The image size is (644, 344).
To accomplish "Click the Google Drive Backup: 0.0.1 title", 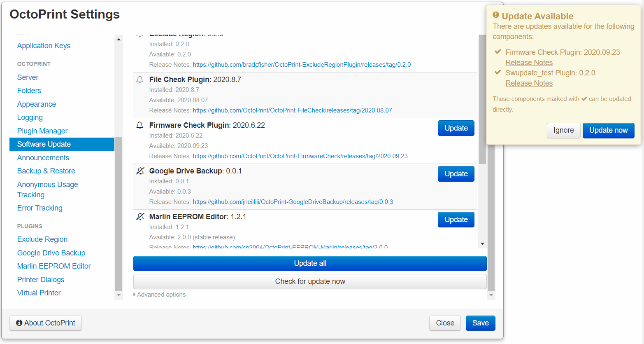I will tap(195, 171).
